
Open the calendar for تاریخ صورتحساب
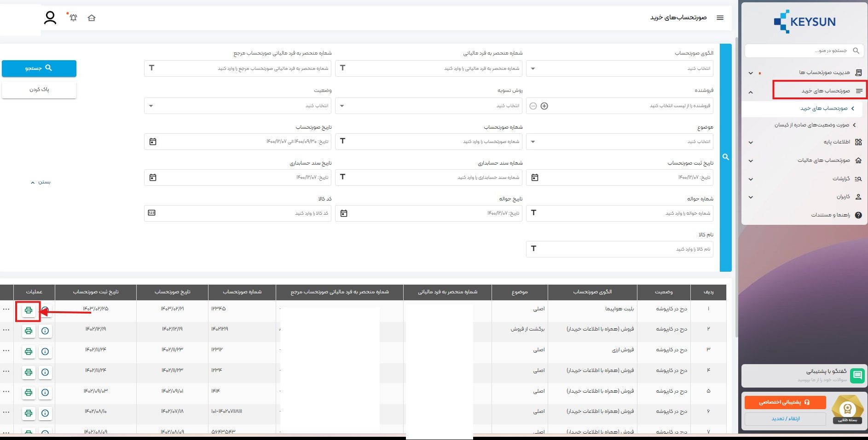[153, 142]
